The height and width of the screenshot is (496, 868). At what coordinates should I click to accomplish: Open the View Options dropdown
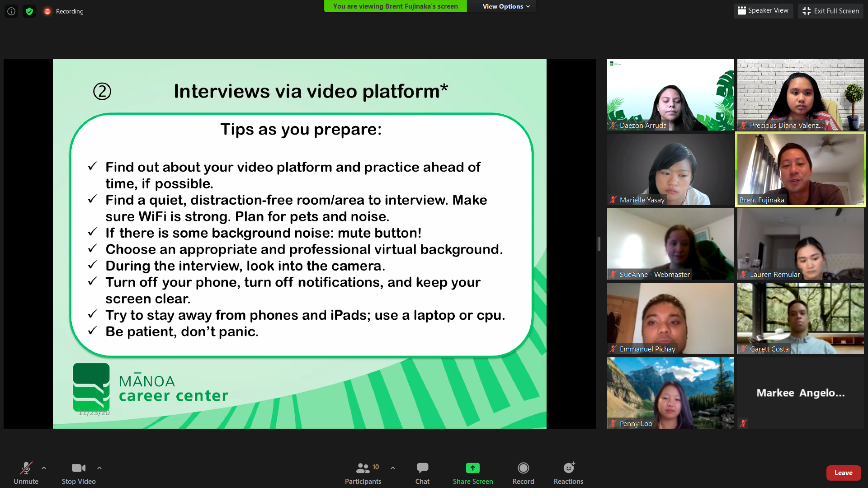[506, 6]
